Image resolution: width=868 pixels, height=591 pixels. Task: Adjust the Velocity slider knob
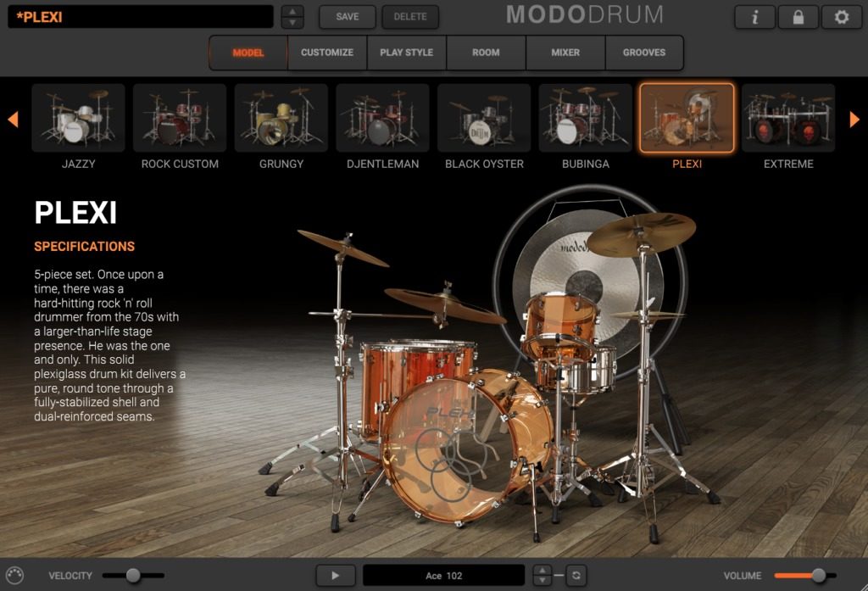click(133, 576)
